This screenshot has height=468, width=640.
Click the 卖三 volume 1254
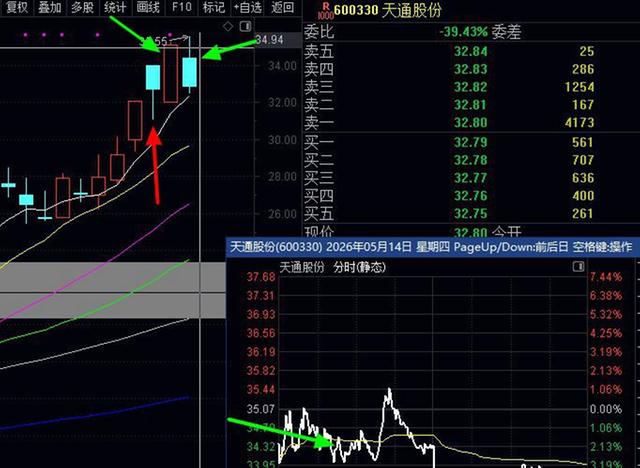click(x=579, y=87)
